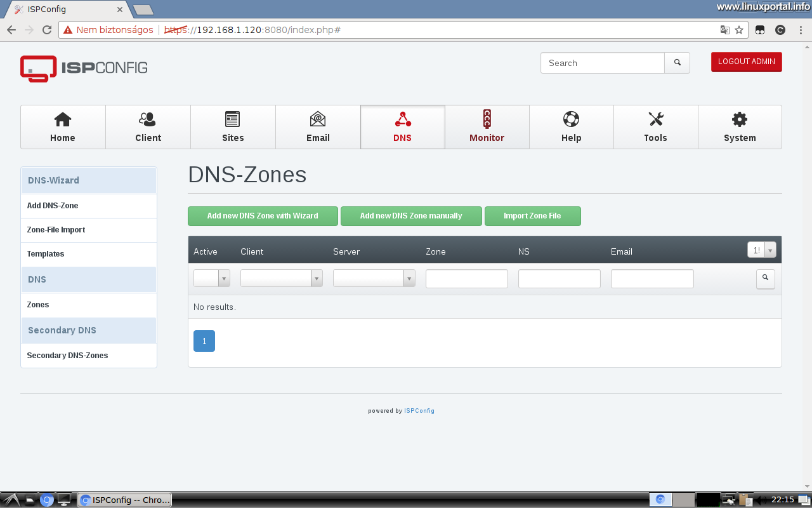The height and width of the screenshot is (508, 812).
Task: Focus the top Search input field
Action: click(603, 63)
